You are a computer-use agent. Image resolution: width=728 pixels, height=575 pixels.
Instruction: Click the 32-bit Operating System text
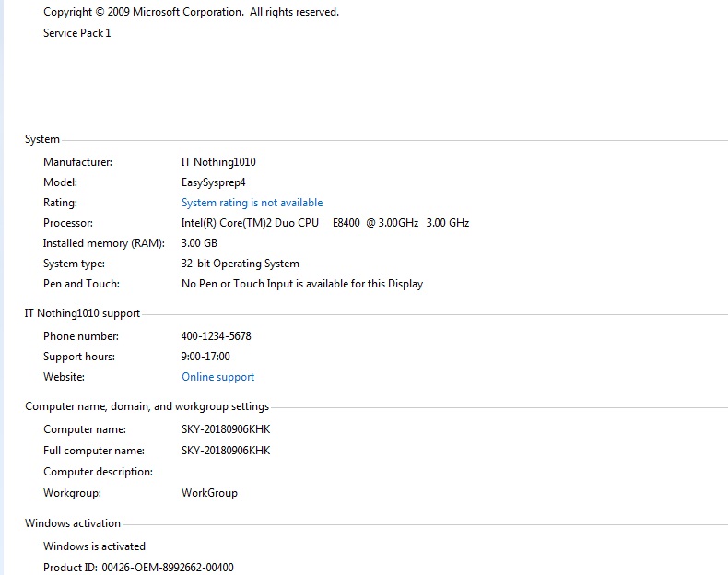[240, 264]
